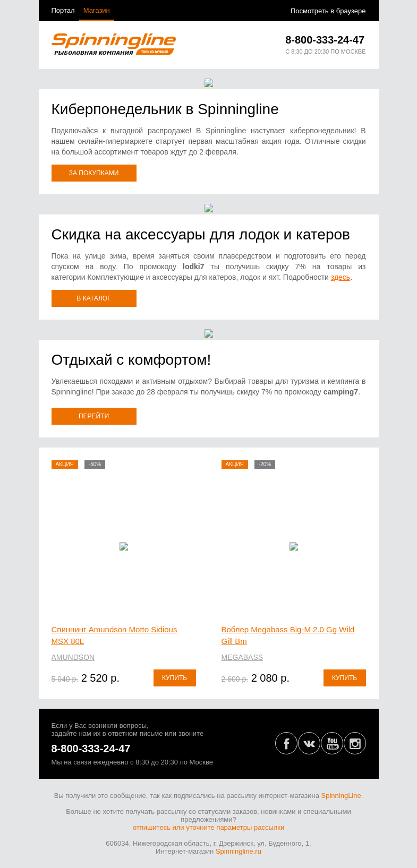Click the Spinningline logo

click(x=114, y=44)
